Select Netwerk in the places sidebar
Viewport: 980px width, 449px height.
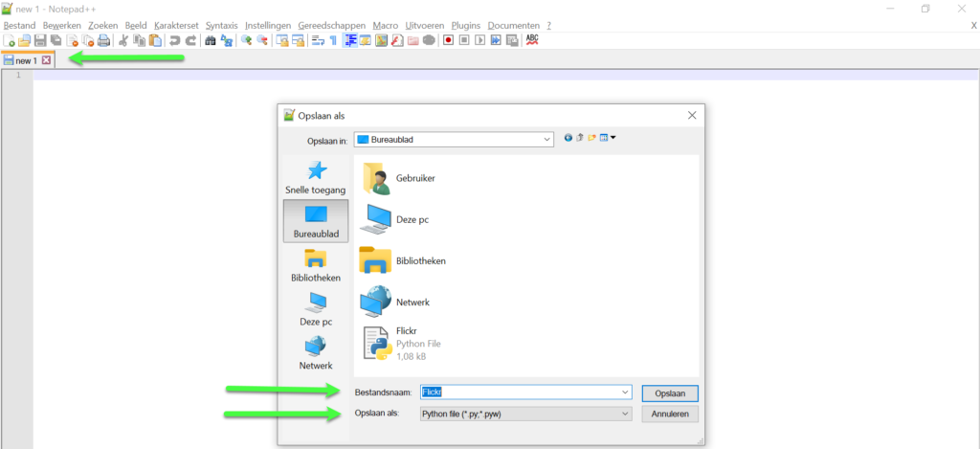coord(316,353)
